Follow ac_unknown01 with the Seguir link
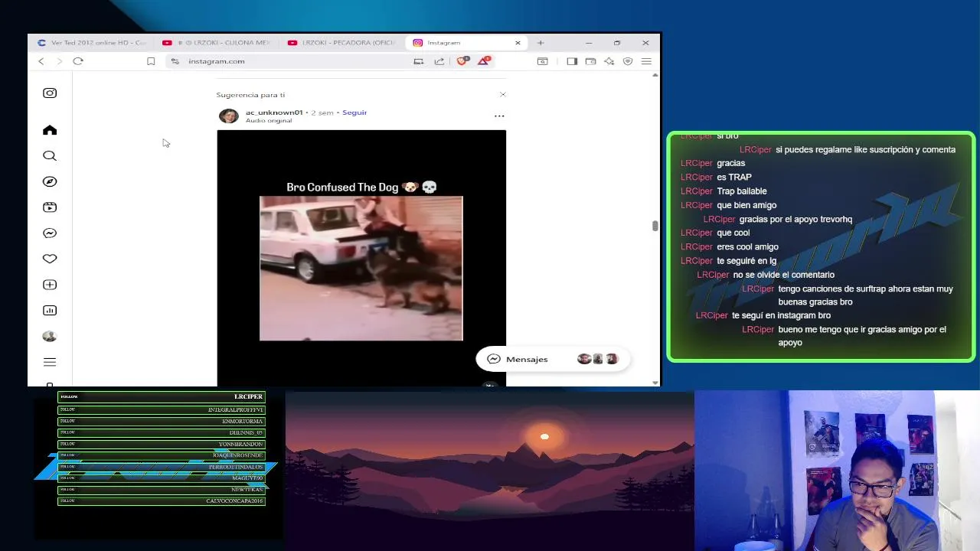The image size is (980, 551). click(x=354, y=112)
